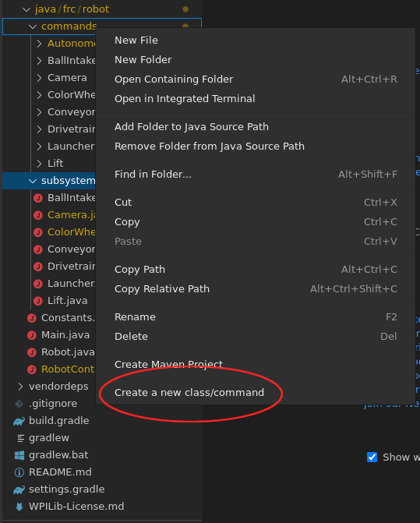
Task: Collapse the subsystems folder chevron
Action: tap(33, 181)
